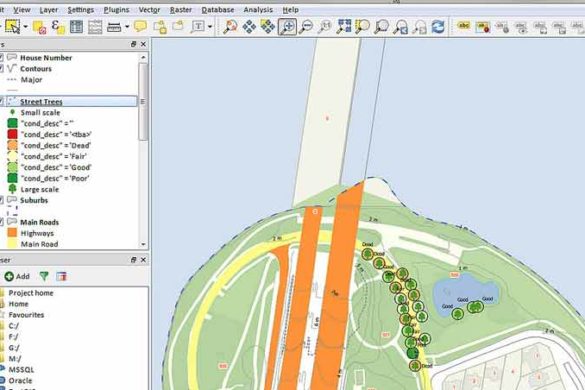The width and height of the screenshot is (585, 390).
Task: Click the Layers panel scroll-down arrow
Action: click(x=143, y=244)
